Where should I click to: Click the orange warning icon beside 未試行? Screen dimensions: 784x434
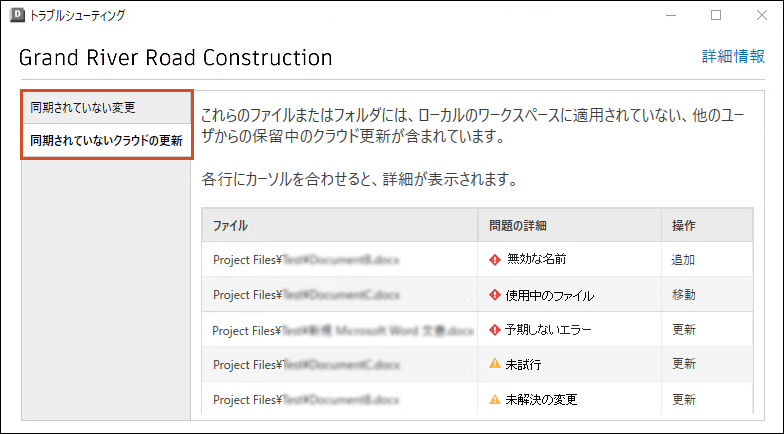coord(494,364)
